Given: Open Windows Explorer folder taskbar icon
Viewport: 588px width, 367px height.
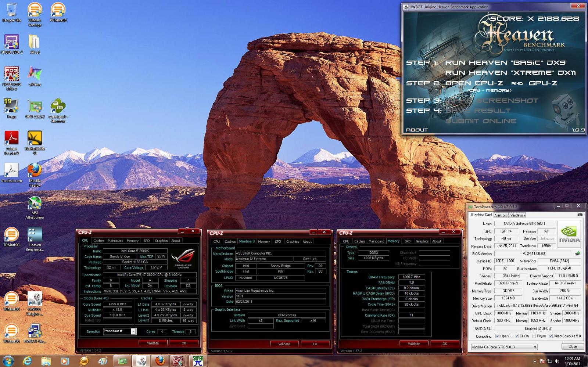Looking at the screenshot, I should point(46,361).
